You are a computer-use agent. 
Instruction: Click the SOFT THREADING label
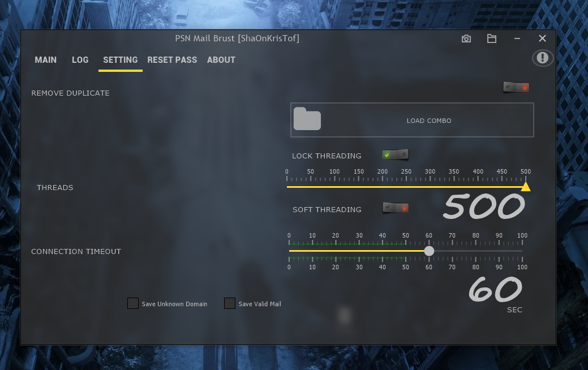327,209
